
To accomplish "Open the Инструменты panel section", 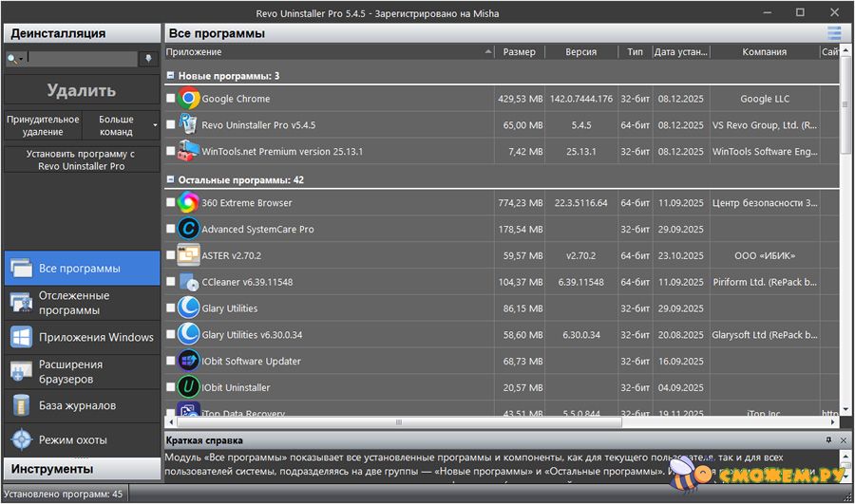I will tap(81, 469).
